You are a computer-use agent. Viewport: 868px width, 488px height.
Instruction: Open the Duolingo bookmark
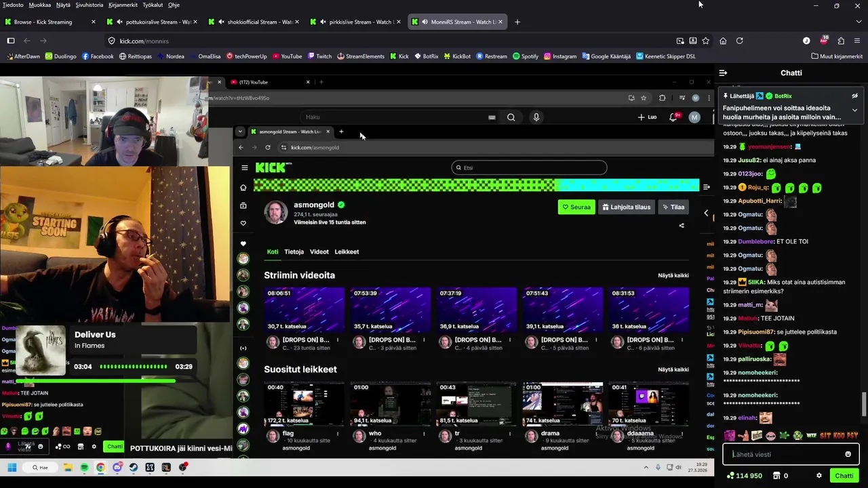coord(61,56)
